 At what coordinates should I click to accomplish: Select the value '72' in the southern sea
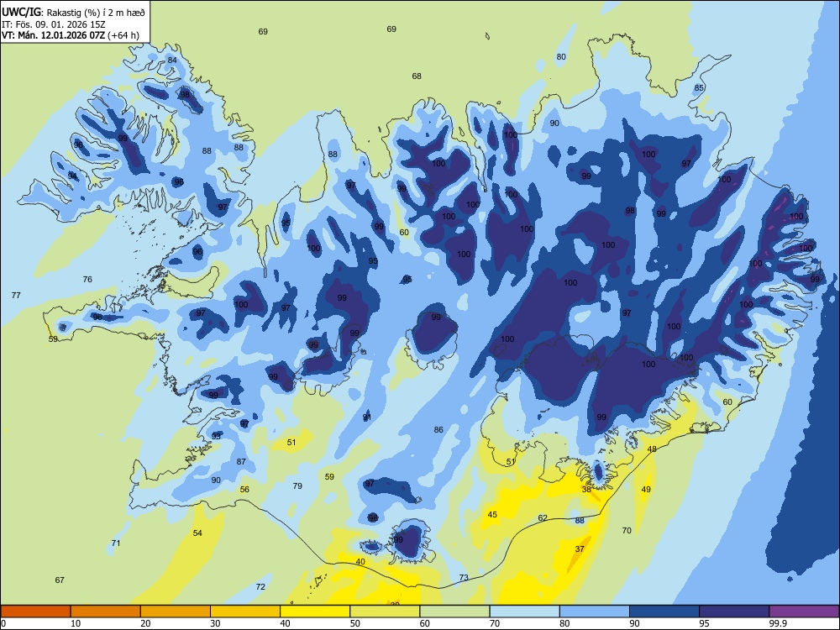coord(260,587)
